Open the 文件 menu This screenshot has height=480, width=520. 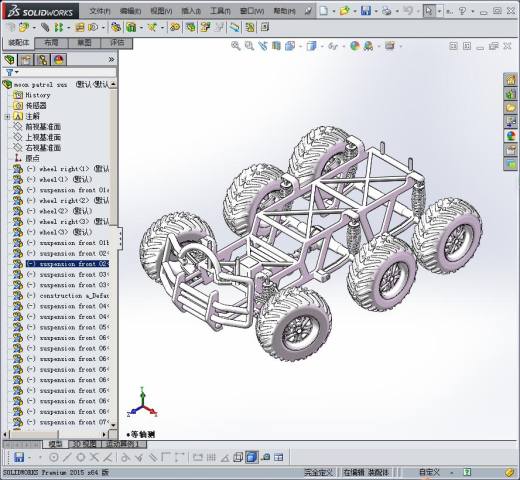click(x=100, y=11)
